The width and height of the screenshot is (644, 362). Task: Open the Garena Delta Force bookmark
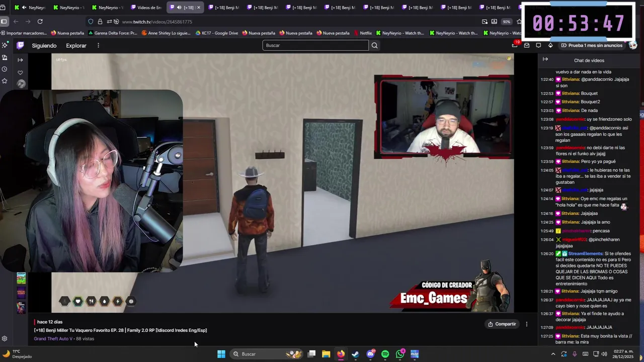[x=112, y=33]
